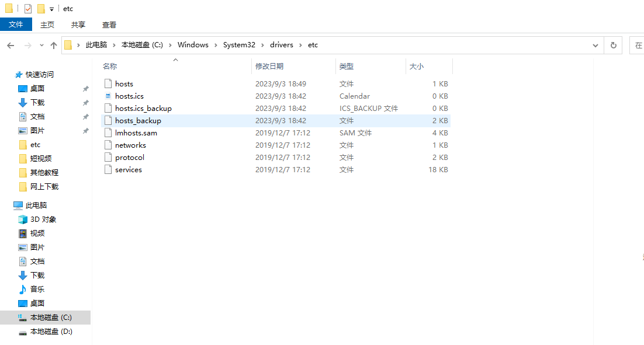The image size is (644, 345).
Task: Switch to the 共享 ribbon tab
Action: [77, 25]
